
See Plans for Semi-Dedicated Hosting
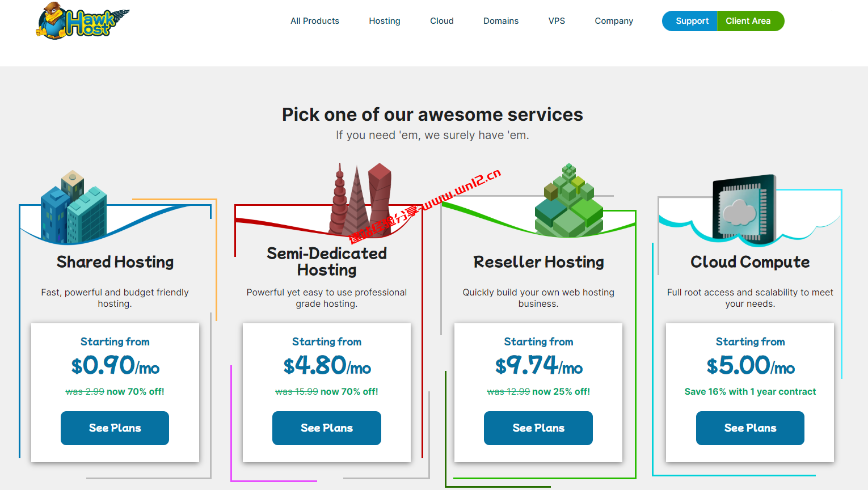coord(327,428)
